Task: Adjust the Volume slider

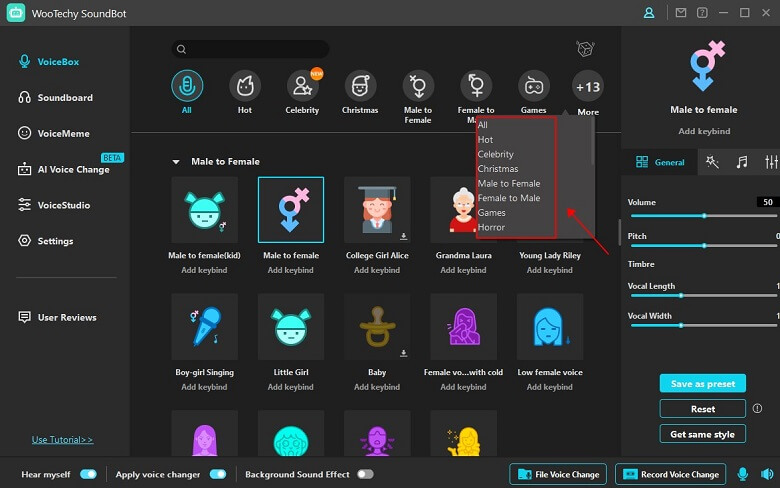Action: 704,215
